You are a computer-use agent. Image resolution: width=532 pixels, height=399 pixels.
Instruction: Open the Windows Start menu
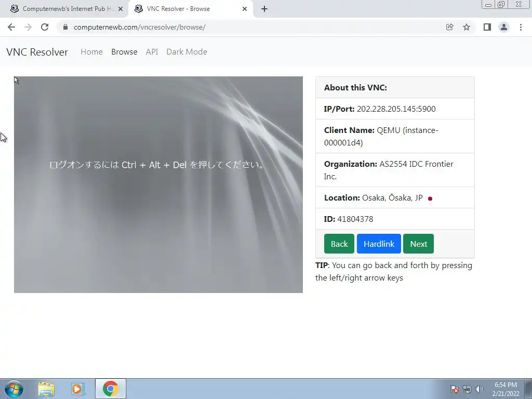(14, 389)
